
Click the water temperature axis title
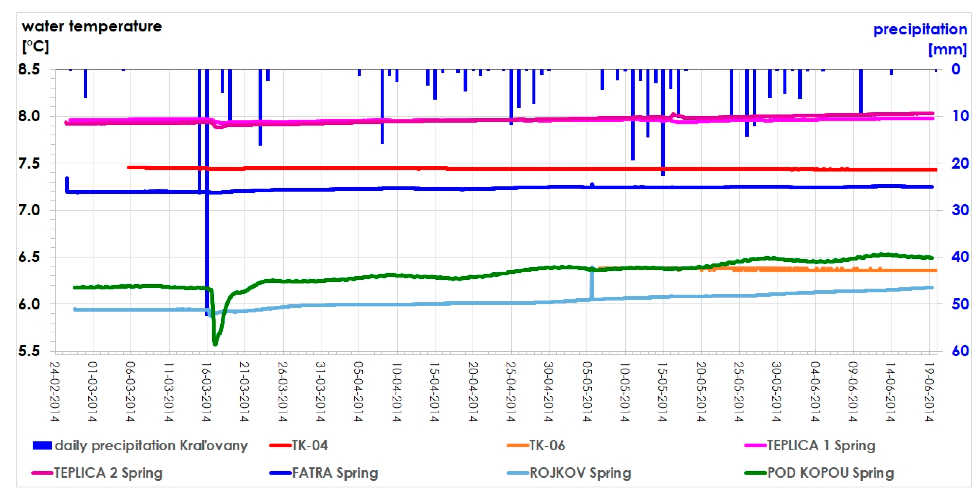pyautogui.click(x=91, y=27)
